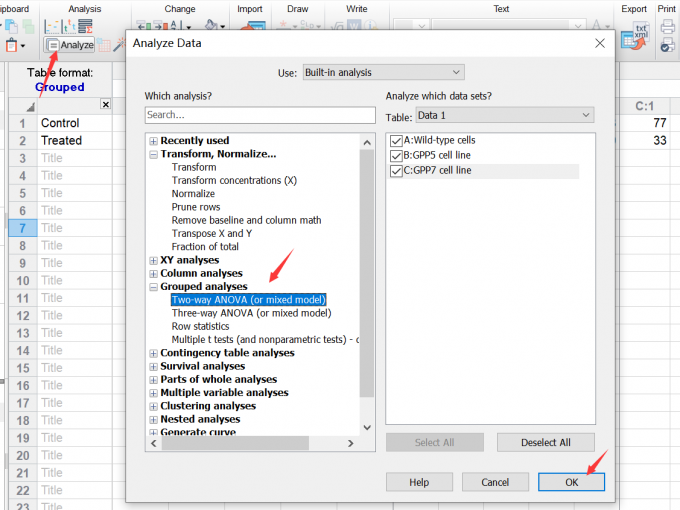Image resolution: width=680 pixels, height=510 pixels.
Task: Click horizontal scrollbar left arrow
Action: (x=154, y=443)
